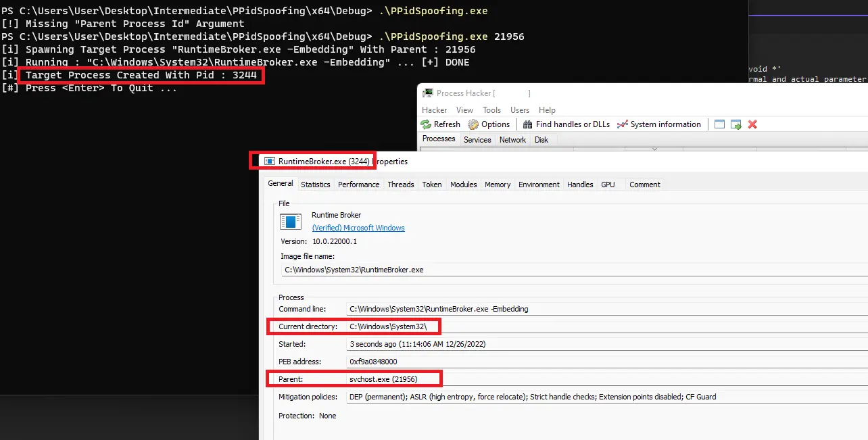This screenshot has height=440, width=868.
Task: Click the Find window toolbar icon
Action: [x=719, y=124]
